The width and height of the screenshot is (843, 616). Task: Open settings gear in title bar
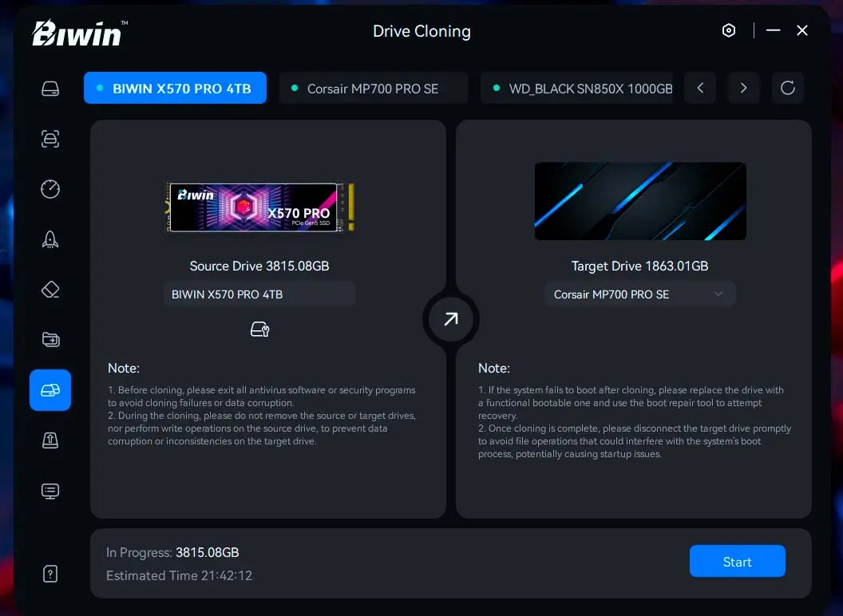(x=729, y=30)
